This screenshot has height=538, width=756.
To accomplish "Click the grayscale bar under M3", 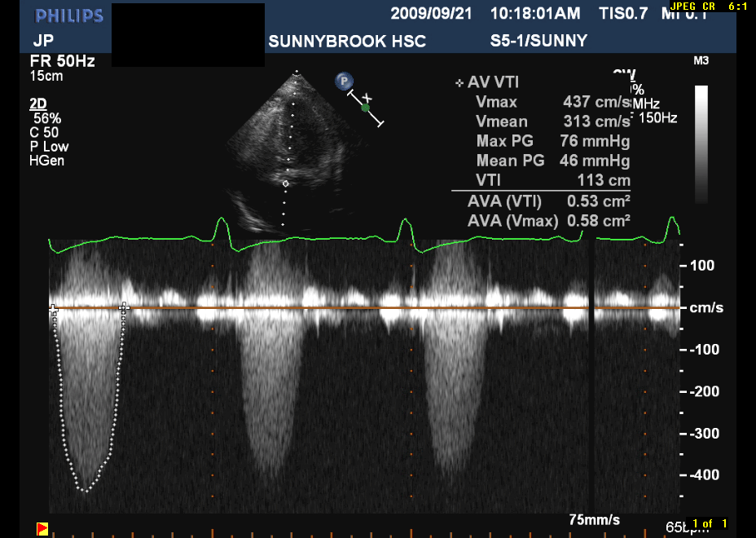I will coord(701,143).
